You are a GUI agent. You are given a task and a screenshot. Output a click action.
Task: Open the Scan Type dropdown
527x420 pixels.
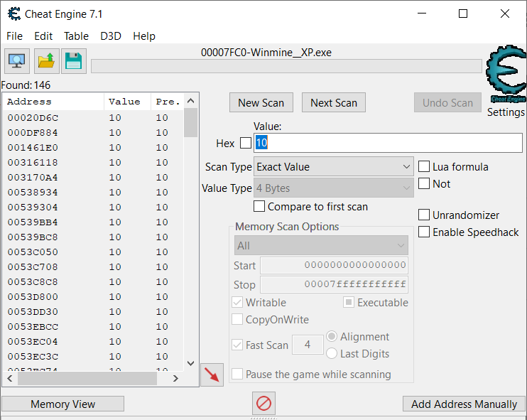(334, 166)
